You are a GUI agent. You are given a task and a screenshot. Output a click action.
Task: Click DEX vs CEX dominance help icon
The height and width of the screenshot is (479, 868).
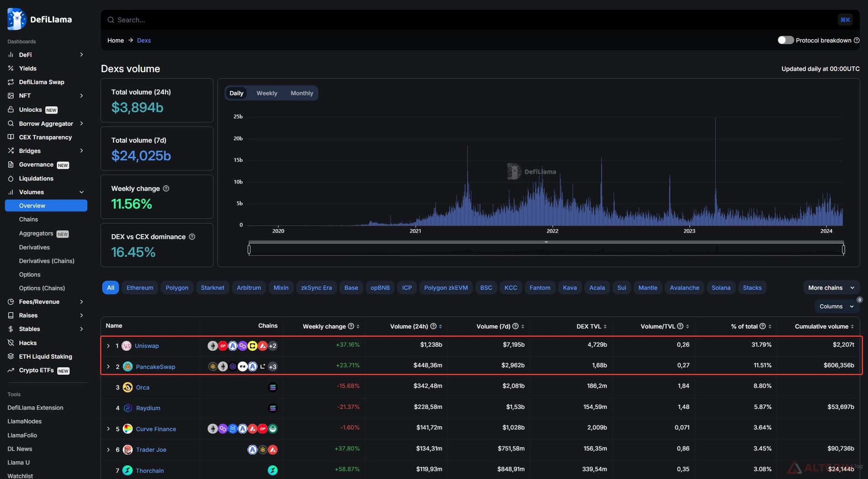(x=192, y=237)
